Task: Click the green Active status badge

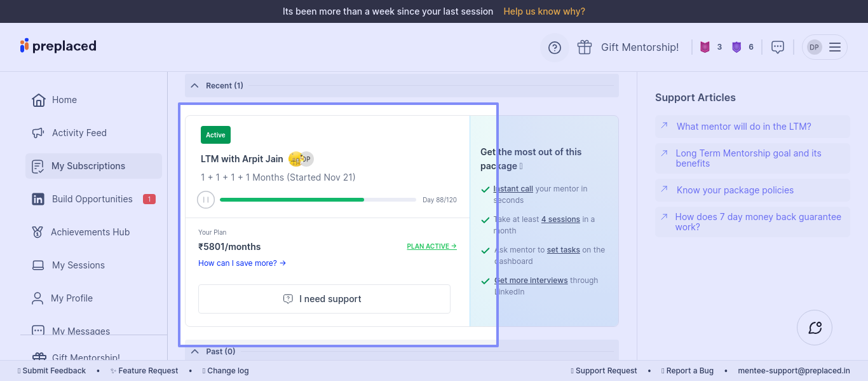Action: click(215, 135)
